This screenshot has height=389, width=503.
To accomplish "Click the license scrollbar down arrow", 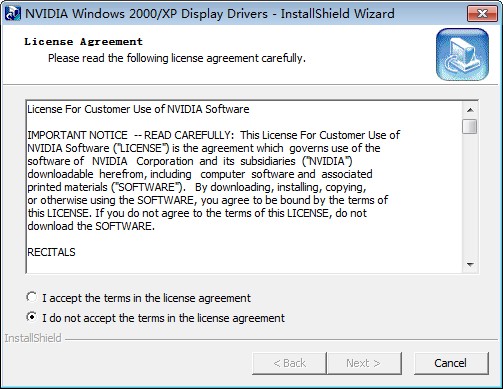I will click(470, 265).
